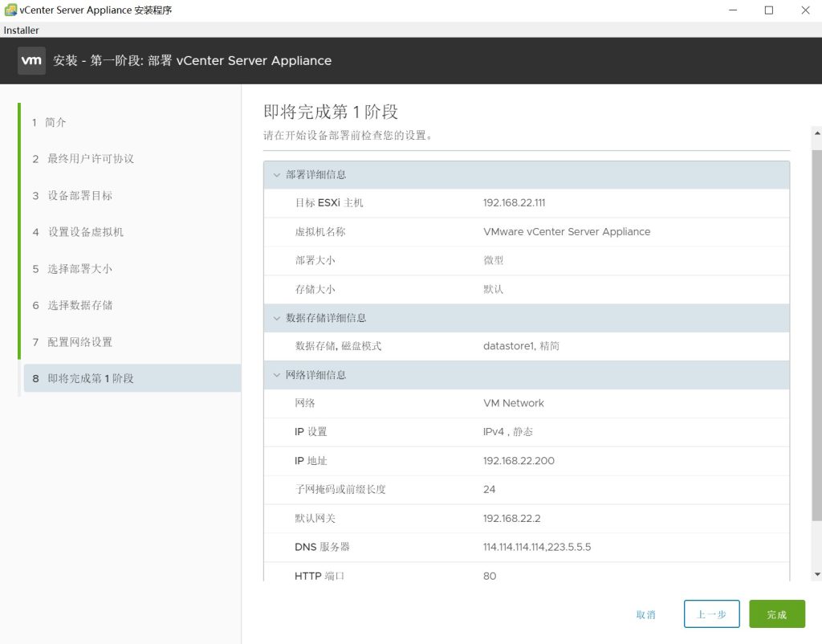
Task: Close the installer window
Action: click(805, 10)
